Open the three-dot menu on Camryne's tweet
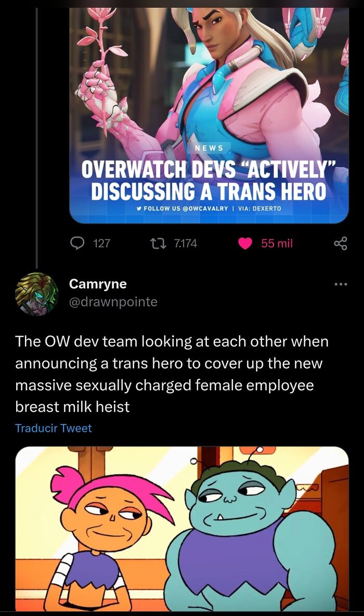 click(341, 284)
